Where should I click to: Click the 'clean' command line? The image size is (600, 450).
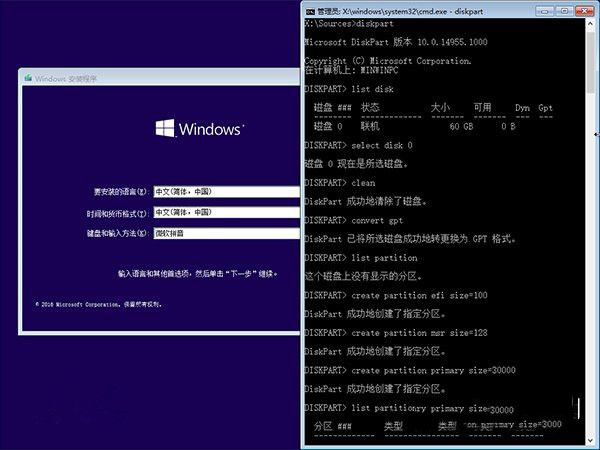(x=340, y=183)
